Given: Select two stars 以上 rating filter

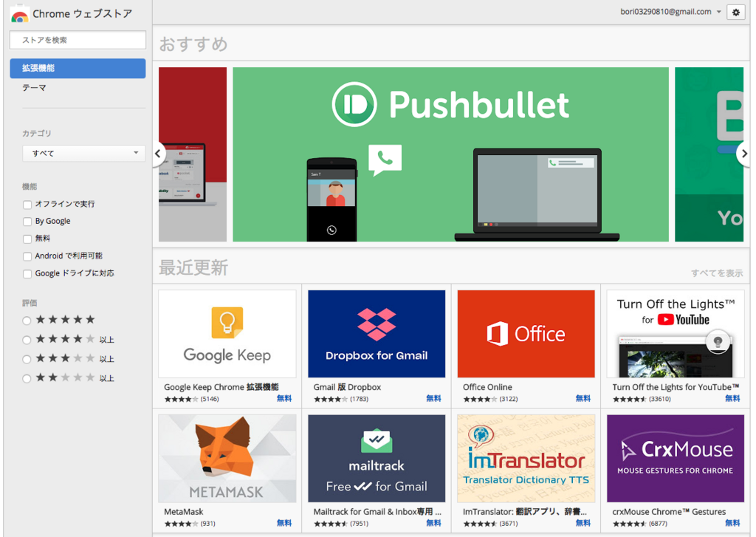Looking at the screenshot, I should (27, 378).
